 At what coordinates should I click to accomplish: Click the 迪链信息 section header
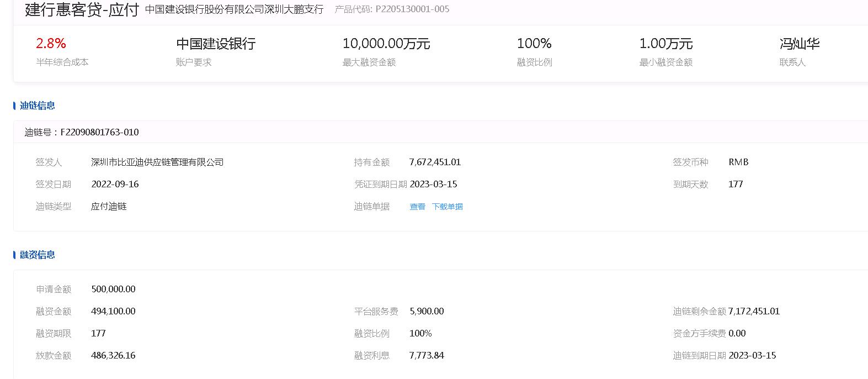[x=37, y=106]
